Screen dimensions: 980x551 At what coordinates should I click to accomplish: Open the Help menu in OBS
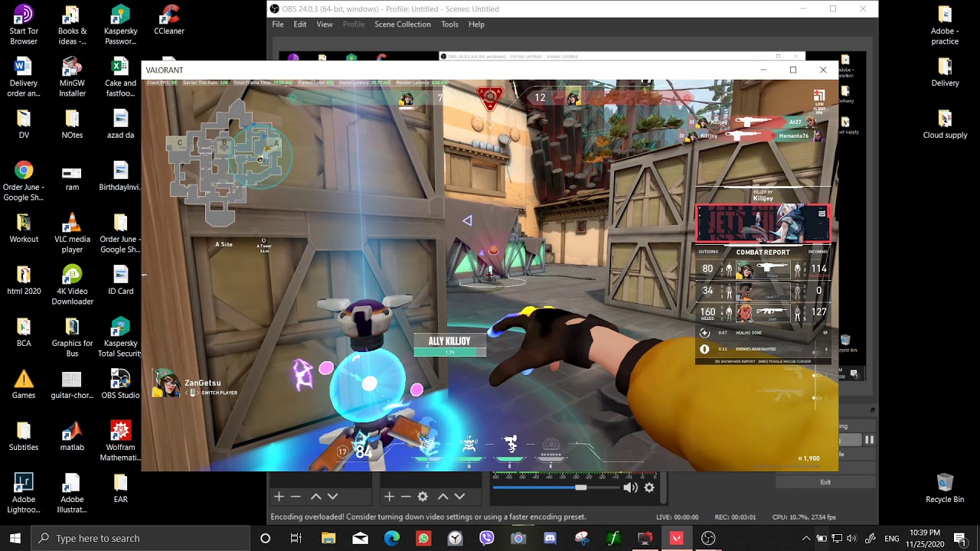coord(476,24)
